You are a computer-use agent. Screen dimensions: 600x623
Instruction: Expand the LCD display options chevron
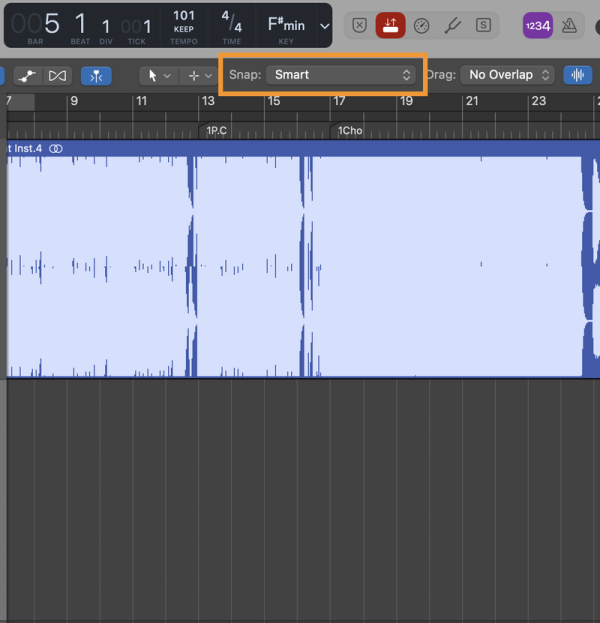[324, 25]
